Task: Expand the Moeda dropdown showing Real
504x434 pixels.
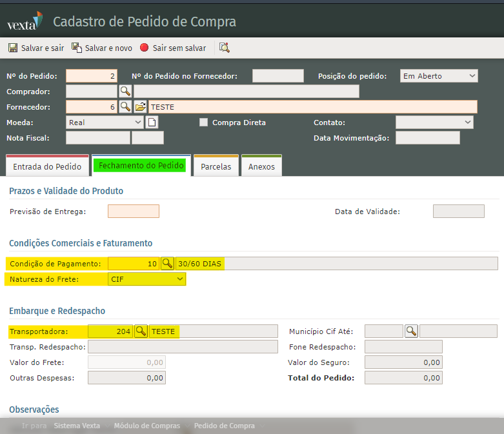Action: coord(105,122)
